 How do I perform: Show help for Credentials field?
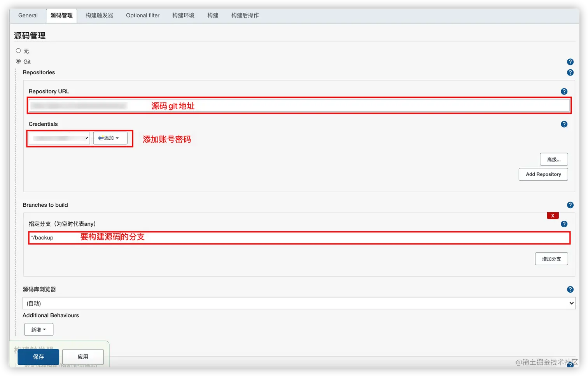click(x=564, y=124)
